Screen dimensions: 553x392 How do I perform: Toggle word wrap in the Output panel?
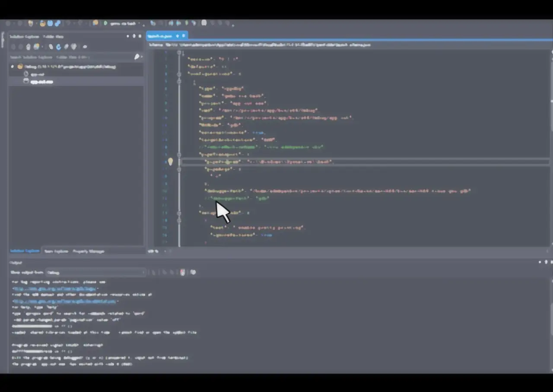click(193, 272)
